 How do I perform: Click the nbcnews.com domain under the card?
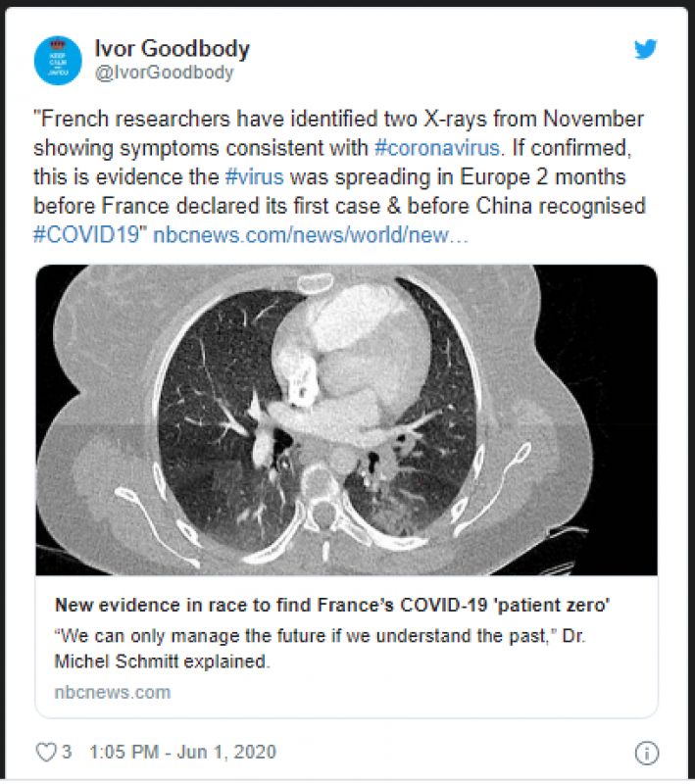[x=112, y=692]
